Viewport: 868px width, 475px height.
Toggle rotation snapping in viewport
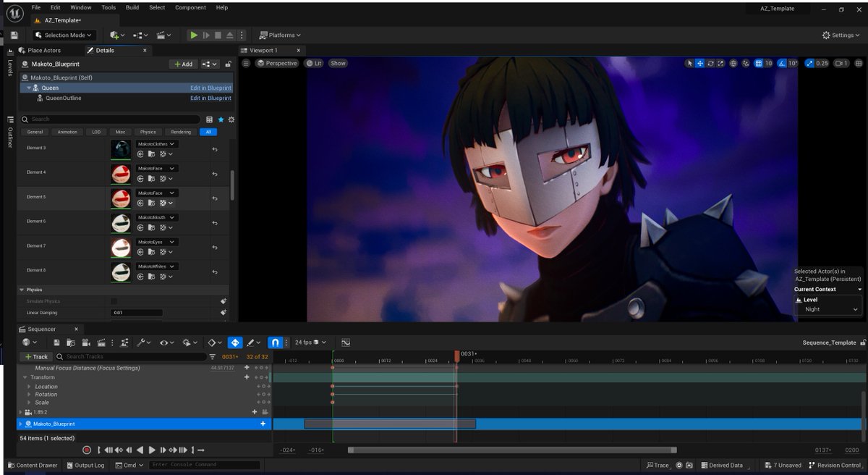(x=782, y=63)
